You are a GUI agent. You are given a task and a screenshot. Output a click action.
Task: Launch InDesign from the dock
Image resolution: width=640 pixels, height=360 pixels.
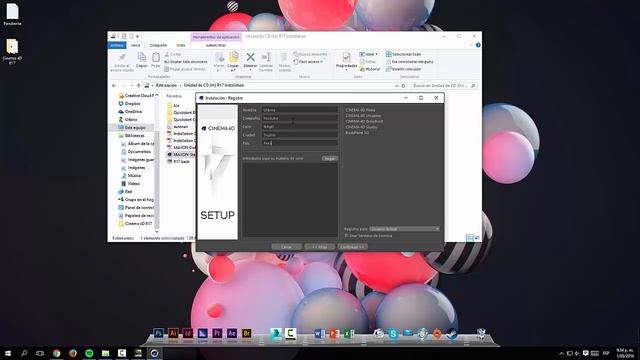point(188,333)
